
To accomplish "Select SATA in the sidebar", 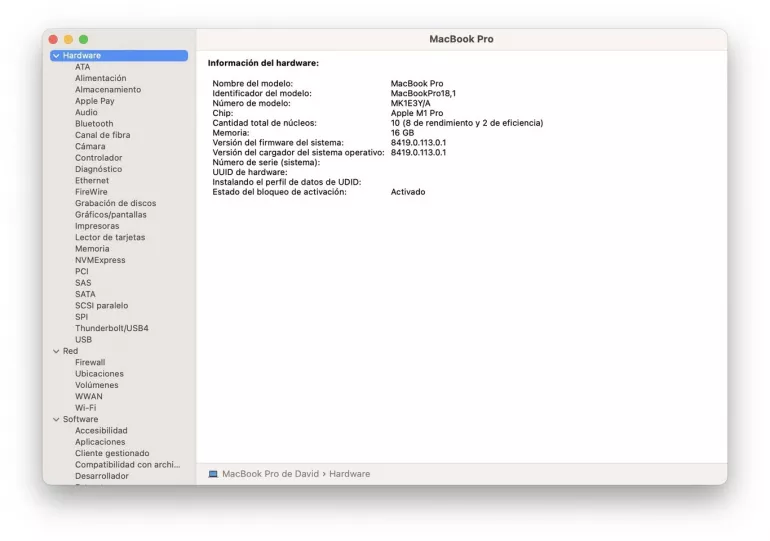I will 85,295.
